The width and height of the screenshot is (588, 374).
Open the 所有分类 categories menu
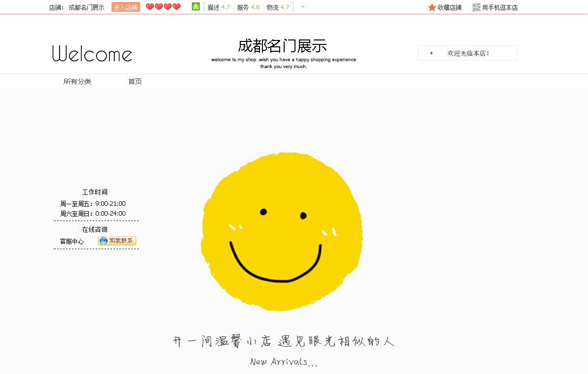(x=77, y=81)
